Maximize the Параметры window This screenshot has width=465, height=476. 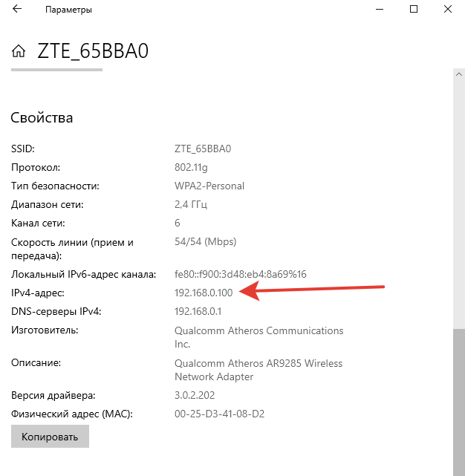[x=414, y=10]
